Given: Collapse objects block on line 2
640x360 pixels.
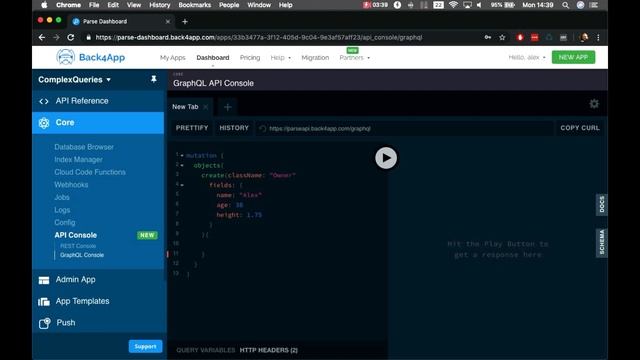Looking at the screenshot, I should coord(182,165).
